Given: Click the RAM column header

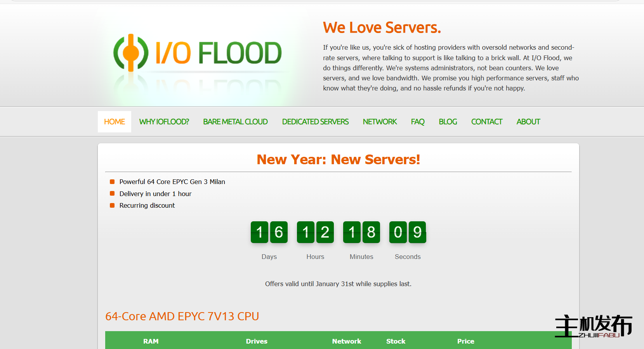Looking at the screenshot, I should pos(151,341).
